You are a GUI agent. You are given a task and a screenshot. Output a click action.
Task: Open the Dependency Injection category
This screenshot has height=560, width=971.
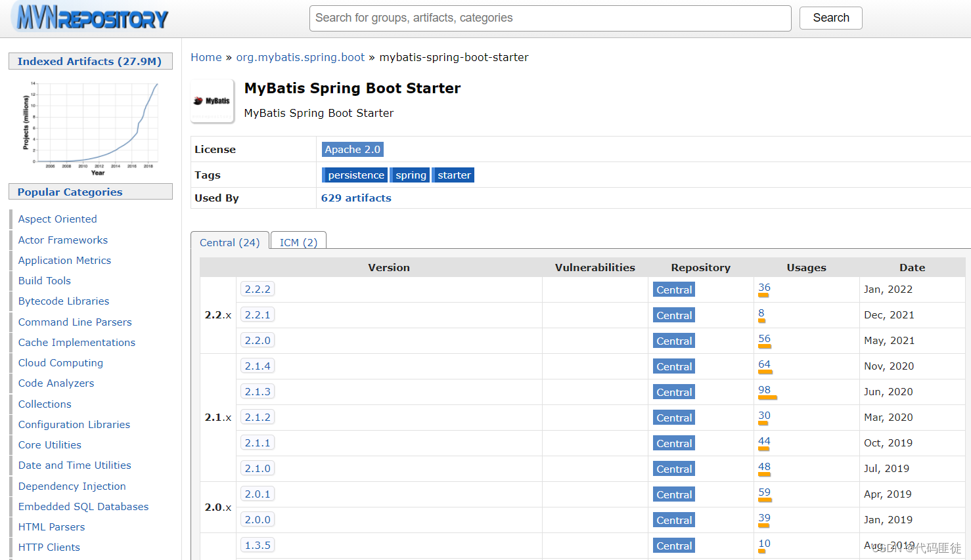pos(72,486)
